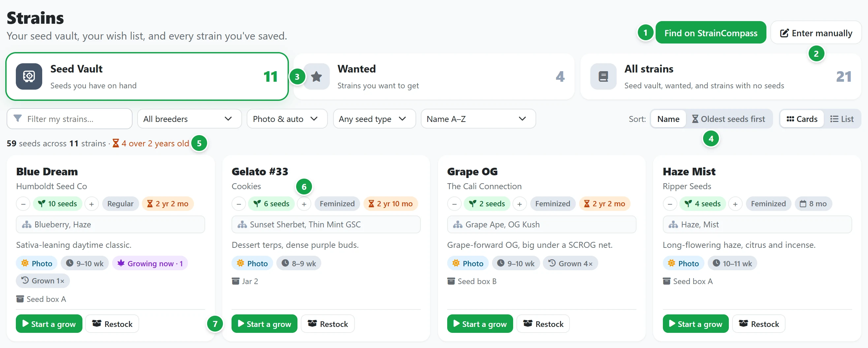Sort by Oldest seeds first

click(728, 119)
